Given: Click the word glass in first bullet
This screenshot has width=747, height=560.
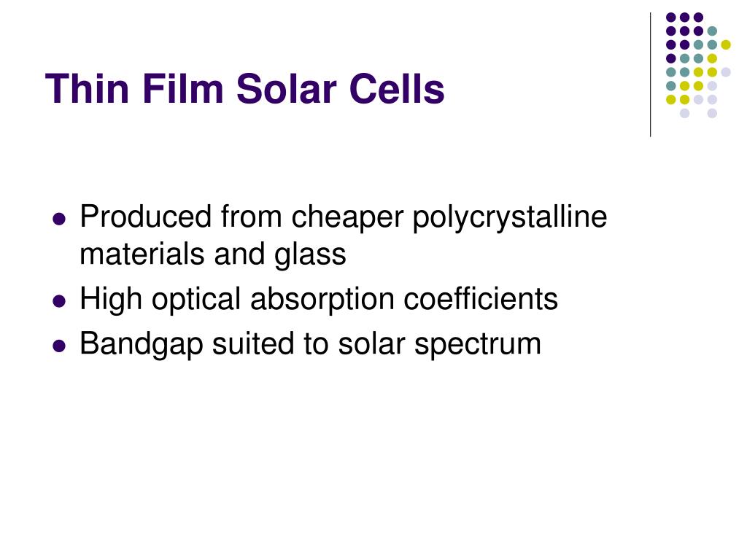Looking at the screenshot, I should 310,255.
